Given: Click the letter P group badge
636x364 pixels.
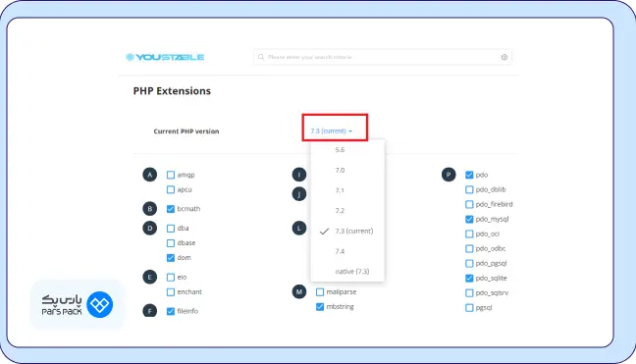Looking at the screenshot, I should (x=449, y=175).
